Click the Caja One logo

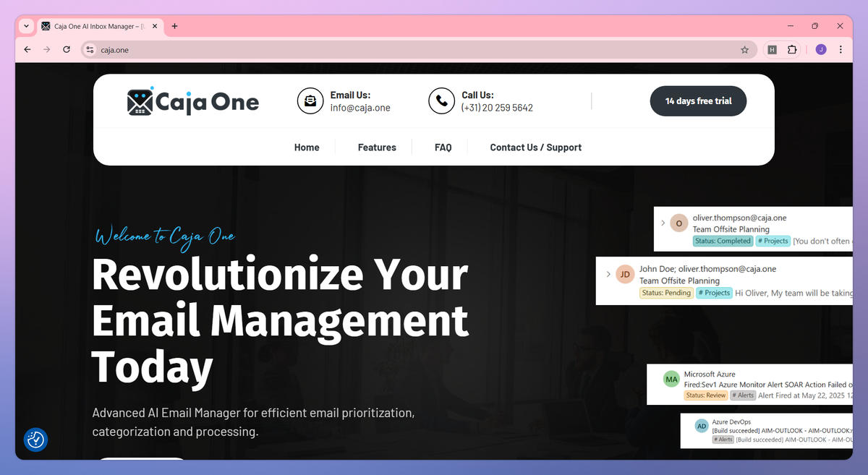click(192, 101)
